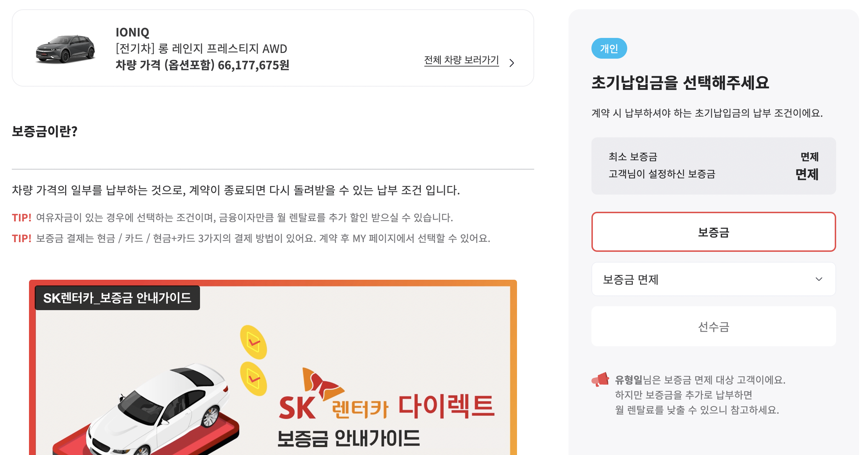Click the red megaphone notice icon

600,380
